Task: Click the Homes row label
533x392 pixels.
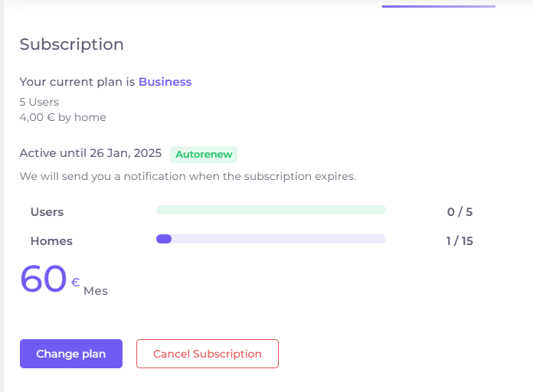Action: pyautogui.click(x=51, y=241)
